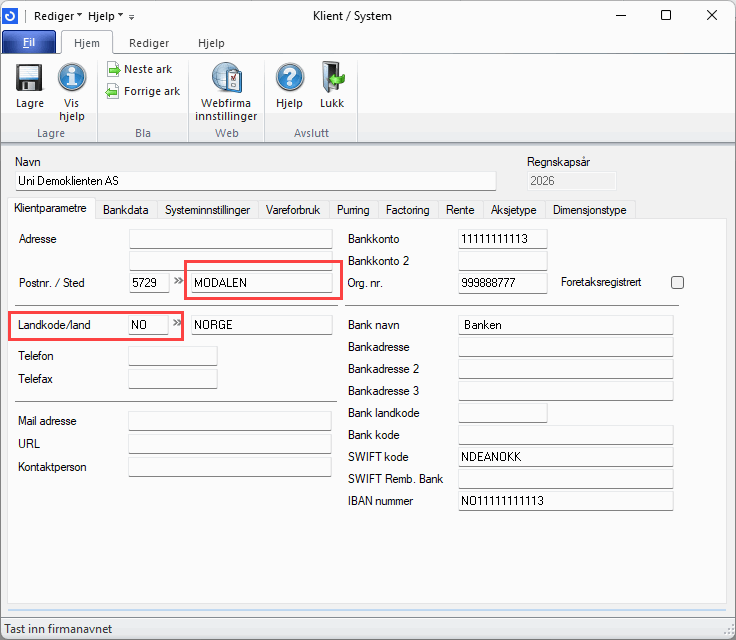The width and height of the screenshot is (736, 640).
Task: Click the Postnr field showing 5729
Action: click(149, 283)
